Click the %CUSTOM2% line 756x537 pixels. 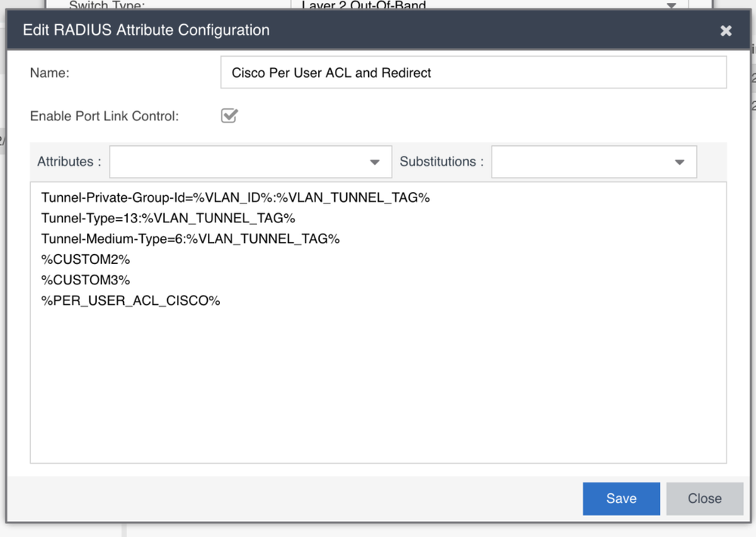coord(85,259)
